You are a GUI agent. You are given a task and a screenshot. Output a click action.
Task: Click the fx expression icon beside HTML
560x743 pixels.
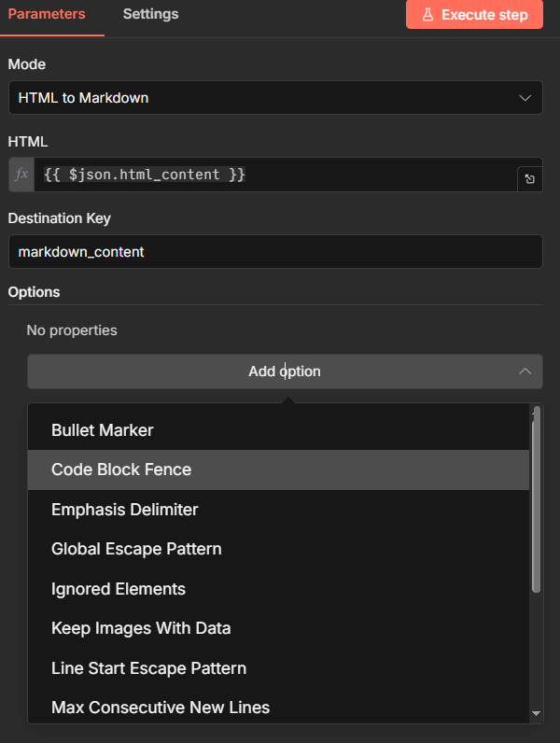[x=21, y=175]
